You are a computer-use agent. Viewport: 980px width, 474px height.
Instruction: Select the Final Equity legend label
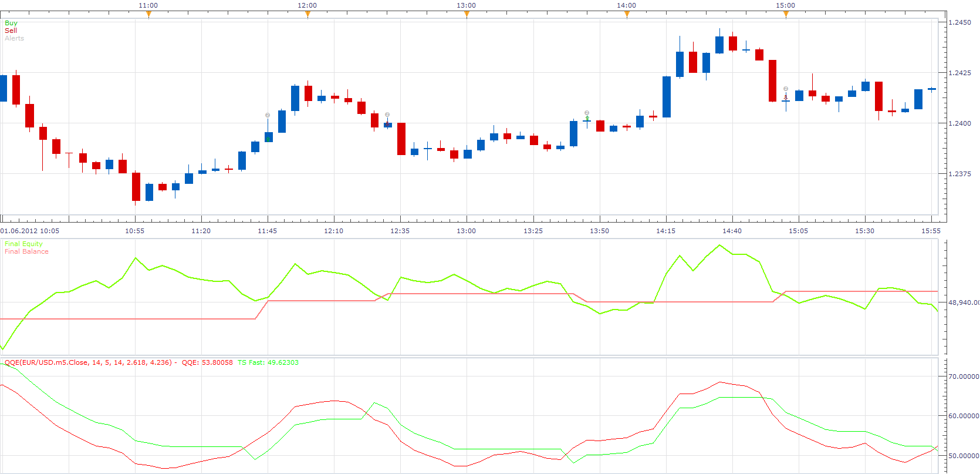[x=23, y=244]
